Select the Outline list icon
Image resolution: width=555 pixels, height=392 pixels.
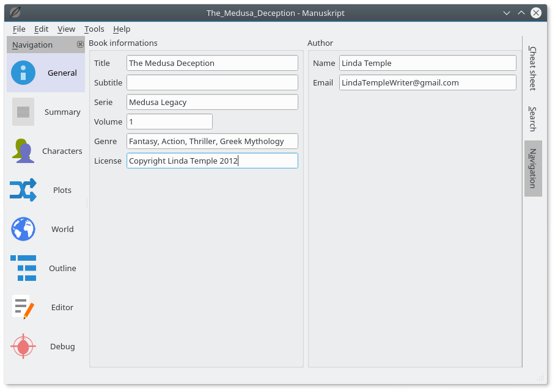(23, 268)
